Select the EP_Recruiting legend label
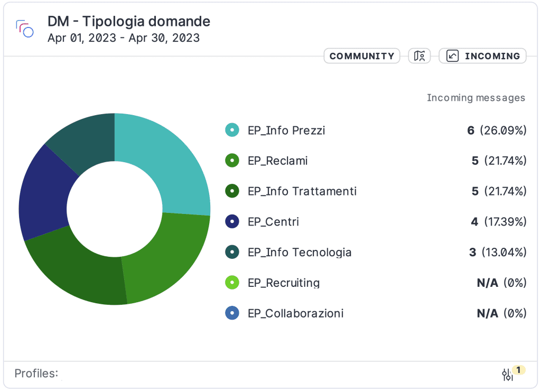 coord(284,283)
